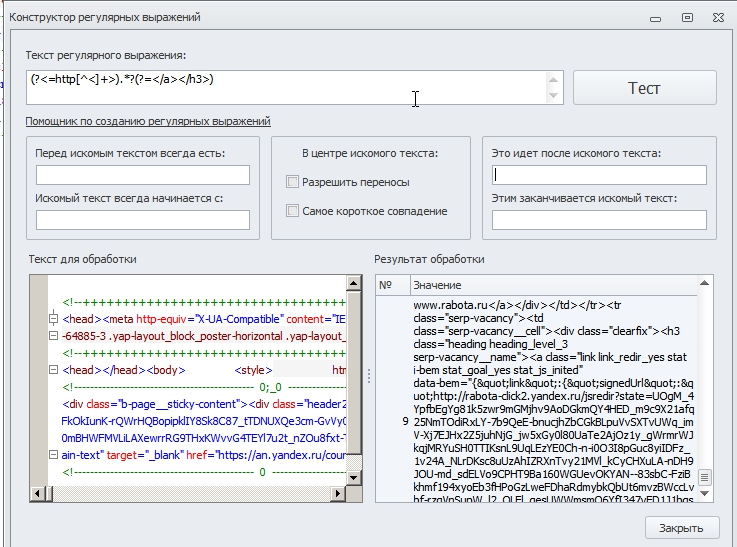Close dialog with Закрыть button
The height and width of the screenshot is (547, 737).
(682, 528)
